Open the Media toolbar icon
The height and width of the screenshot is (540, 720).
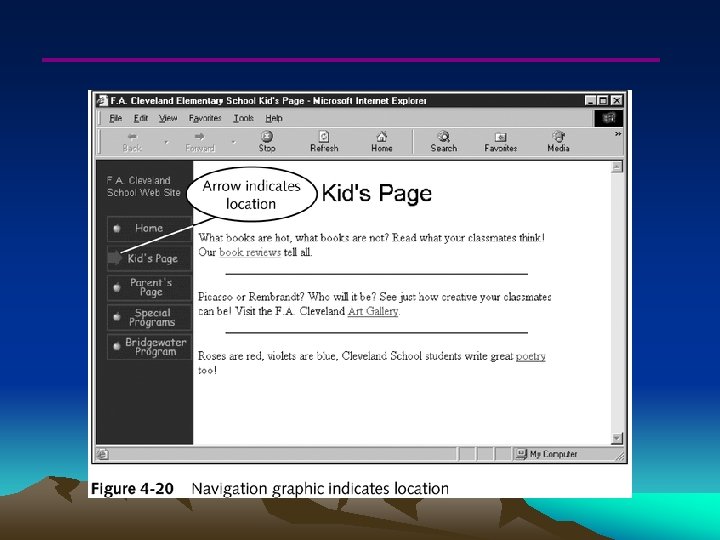click(x=558, y=136)
